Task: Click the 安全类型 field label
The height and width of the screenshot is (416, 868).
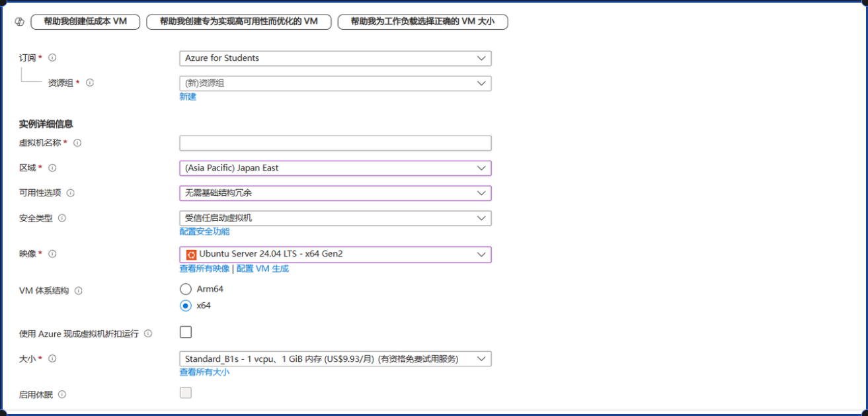Action: point(36,218)
